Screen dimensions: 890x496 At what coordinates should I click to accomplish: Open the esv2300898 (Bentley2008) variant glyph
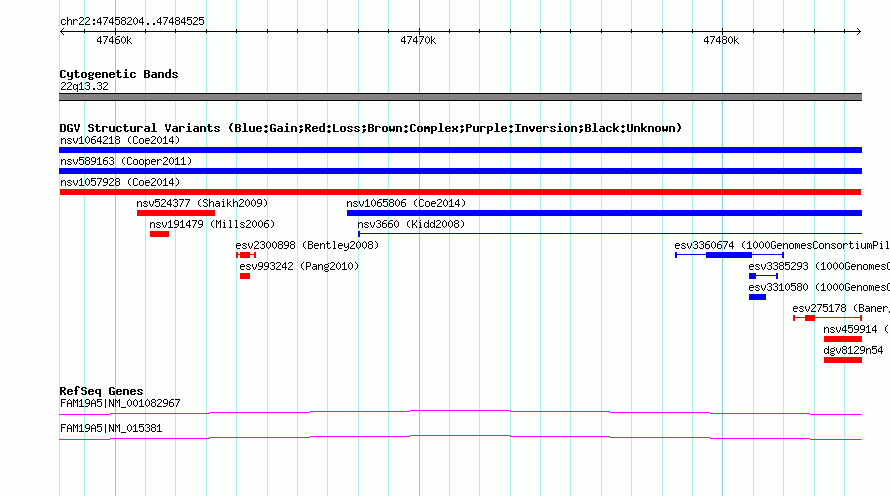click(246, 255)
